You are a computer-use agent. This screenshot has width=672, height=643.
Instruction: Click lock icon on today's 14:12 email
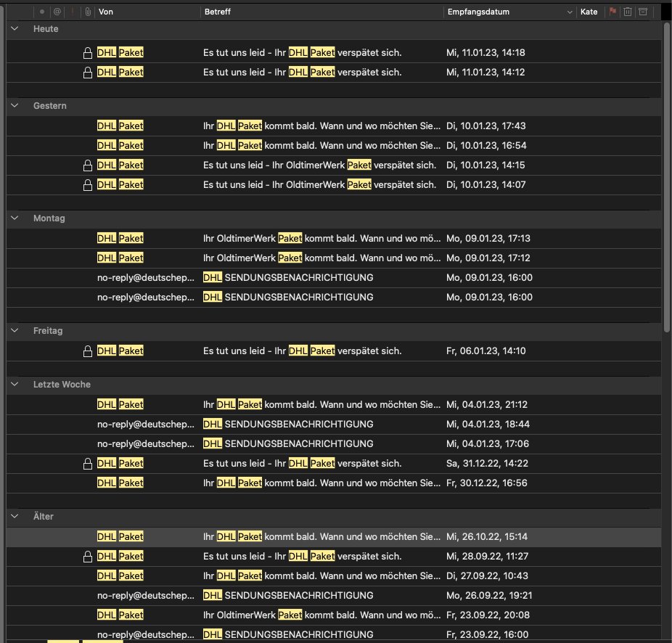pyautogui.click(x=87, y=73)
